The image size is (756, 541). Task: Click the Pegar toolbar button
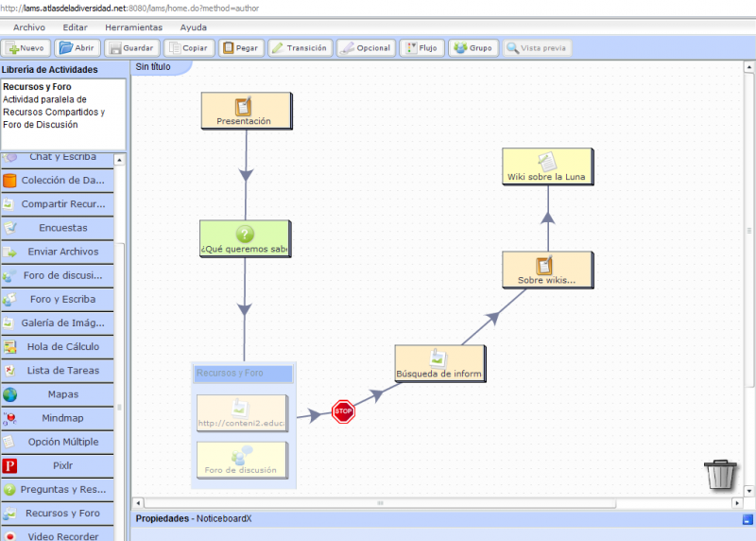(241, 48)
